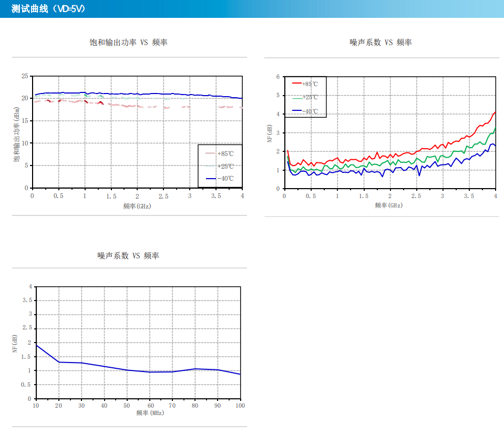Click the blue -40℃ legend entry in the NF chart

click(x=305, y=111)
